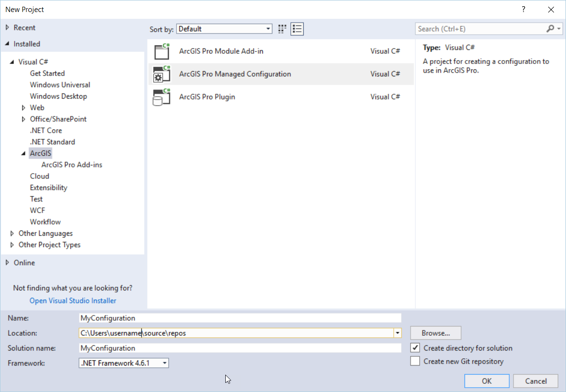
Task: Uncheck Create directory for solution
Action: [x=415, y=348]
